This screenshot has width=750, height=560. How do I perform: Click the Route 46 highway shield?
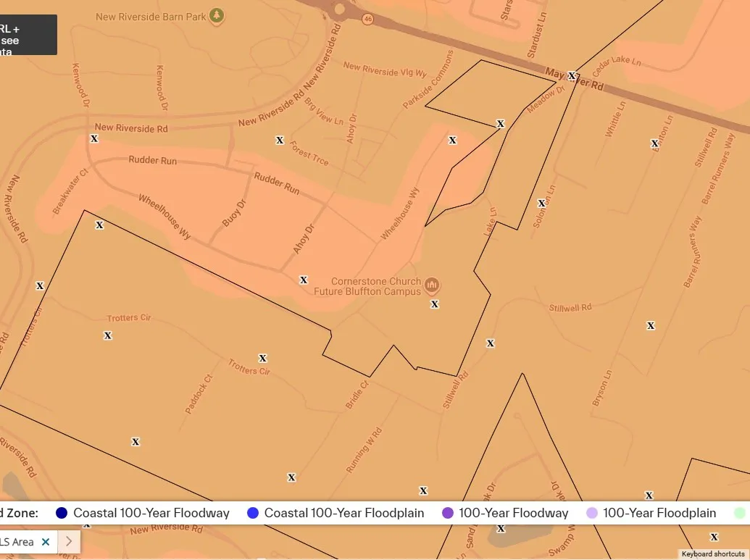coord(367,19)
